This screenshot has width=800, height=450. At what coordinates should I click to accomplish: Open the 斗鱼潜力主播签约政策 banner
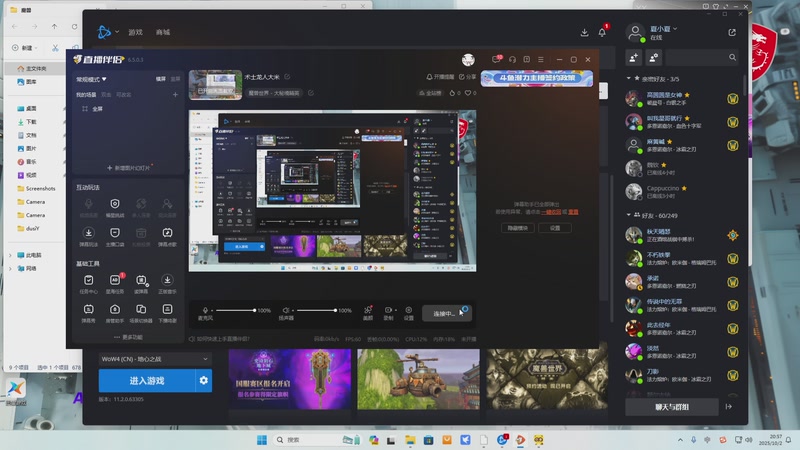pyautogui.click(x=537, y=79)
